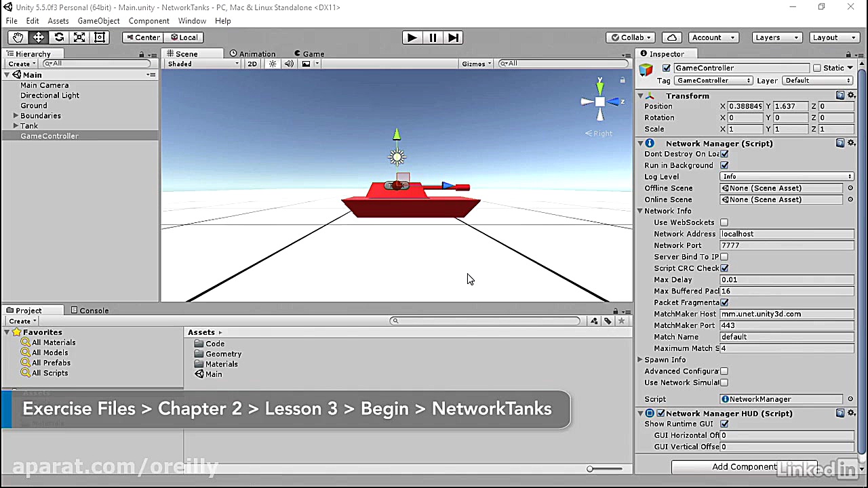The image size is (868, 488).
Task: Click Create in Project panel
Action: click(x=22, y=321)
